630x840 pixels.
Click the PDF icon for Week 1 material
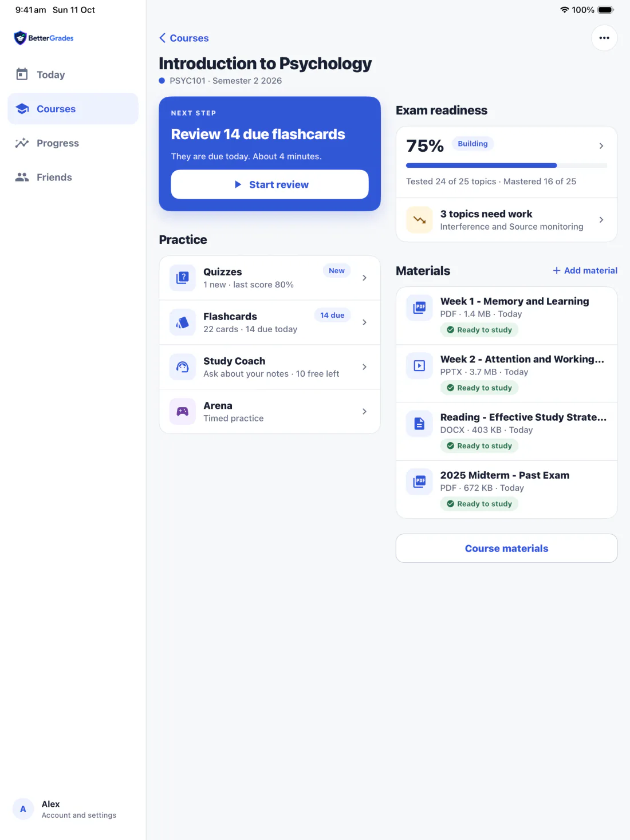[419, 307]
